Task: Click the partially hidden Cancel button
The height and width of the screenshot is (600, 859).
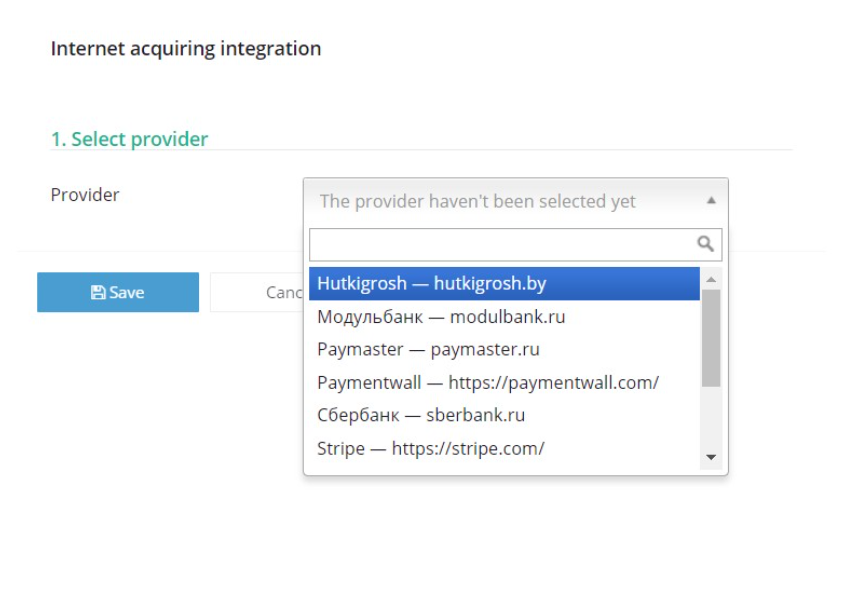Action: tap(257, 292)
